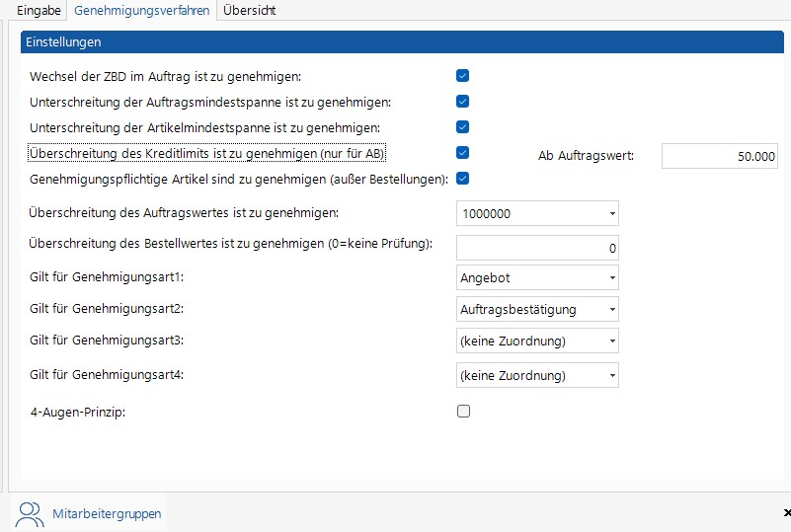
Task: Click the Bestellwert limit input field
Action: 537,248
